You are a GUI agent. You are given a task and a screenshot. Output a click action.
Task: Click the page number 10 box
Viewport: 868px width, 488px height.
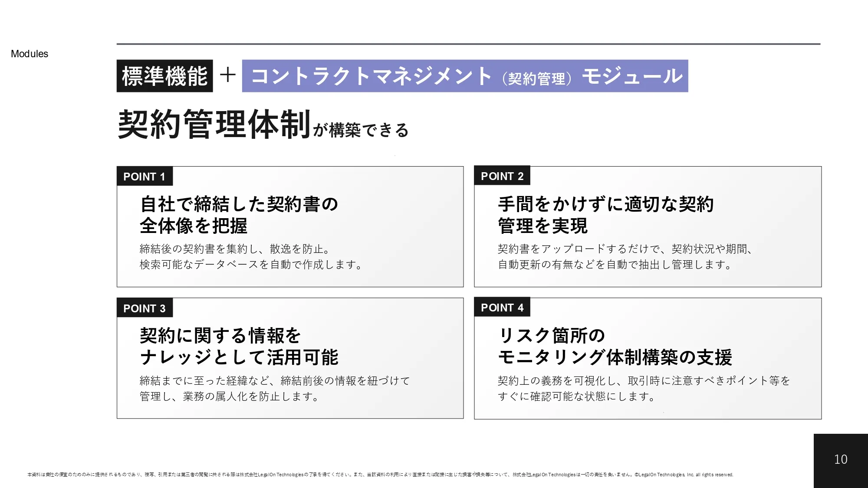(x=840, y=459)
